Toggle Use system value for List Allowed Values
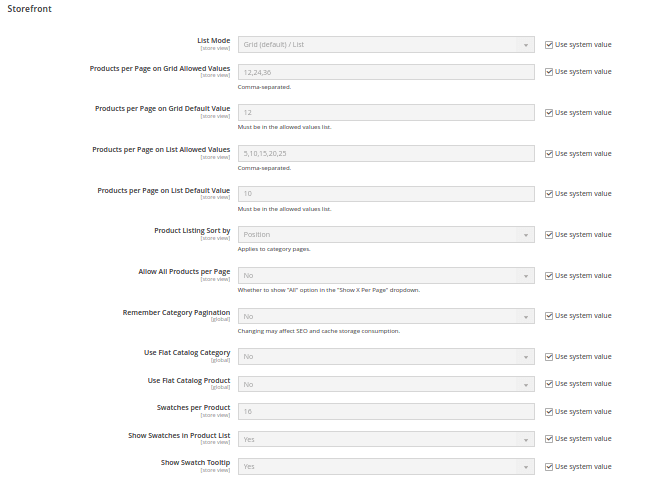Image resolution: width=647 pixels, height=484 pixels. [549, 154]
